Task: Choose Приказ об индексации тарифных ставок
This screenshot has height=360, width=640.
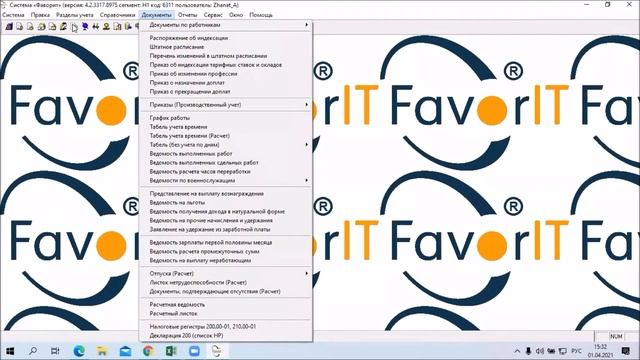Action: 226,65
